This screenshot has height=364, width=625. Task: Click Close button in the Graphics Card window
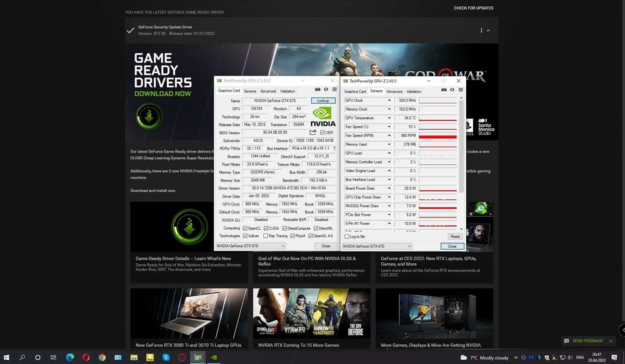coord(326,246)
